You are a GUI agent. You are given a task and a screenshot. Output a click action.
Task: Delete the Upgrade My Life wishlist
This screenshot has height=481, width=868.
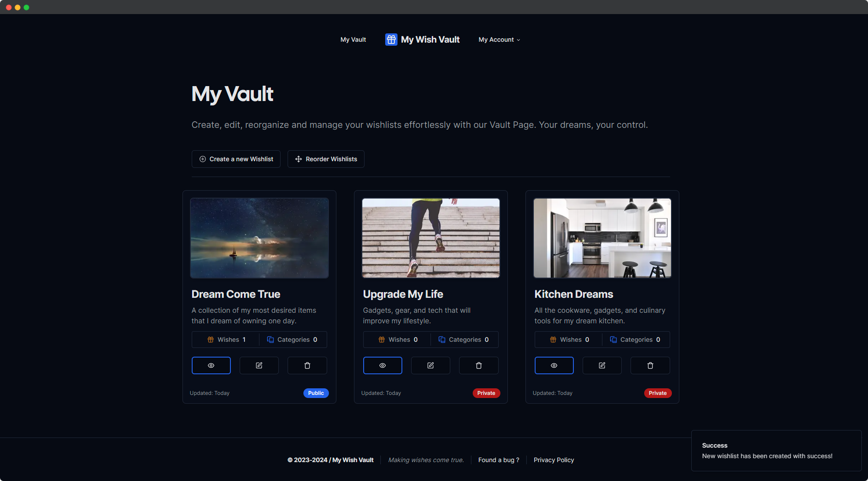[x=478, y=365]
